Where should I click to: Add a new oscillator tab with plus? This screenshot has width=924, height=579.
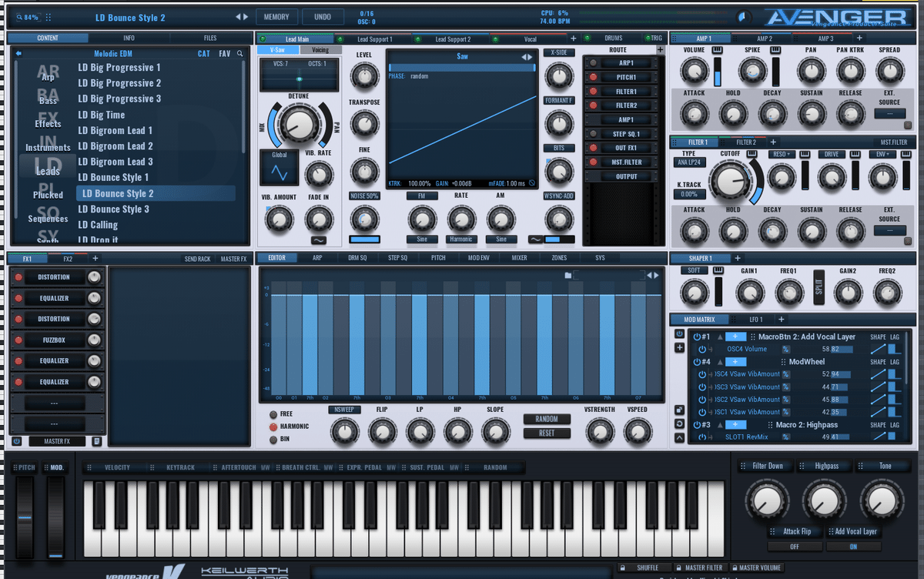click(x=573, y=38)
